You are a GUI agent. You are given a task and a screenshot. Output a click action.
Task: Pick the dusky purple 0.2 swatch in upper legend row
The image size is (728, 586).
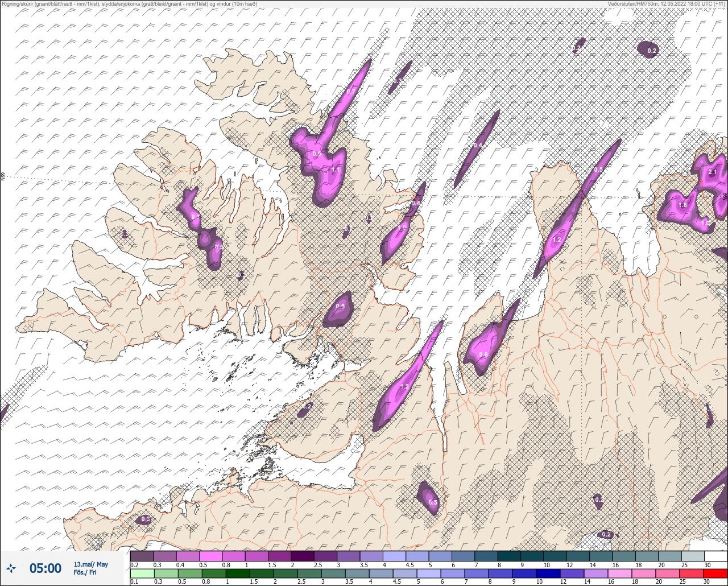142,556
